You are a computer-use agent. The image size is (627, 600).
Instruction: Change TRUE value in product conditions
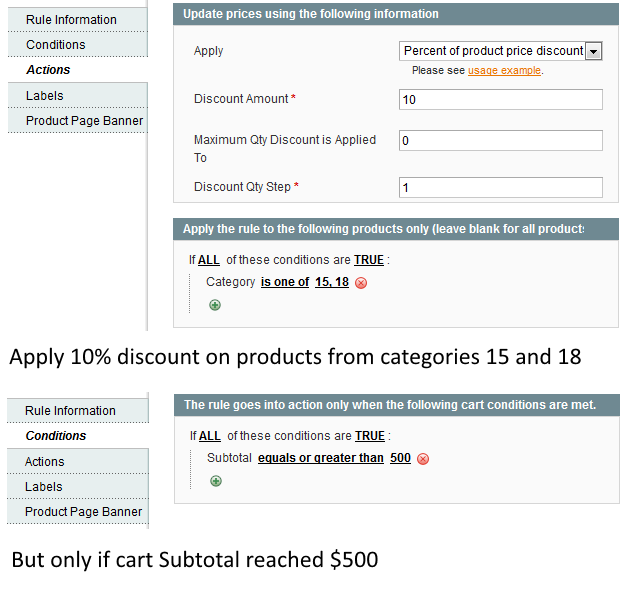point(369,260)
